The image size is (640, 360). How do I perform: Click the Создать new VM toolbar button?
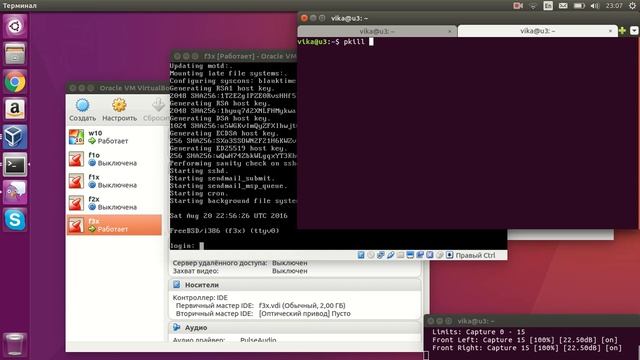tap(82, 110)
